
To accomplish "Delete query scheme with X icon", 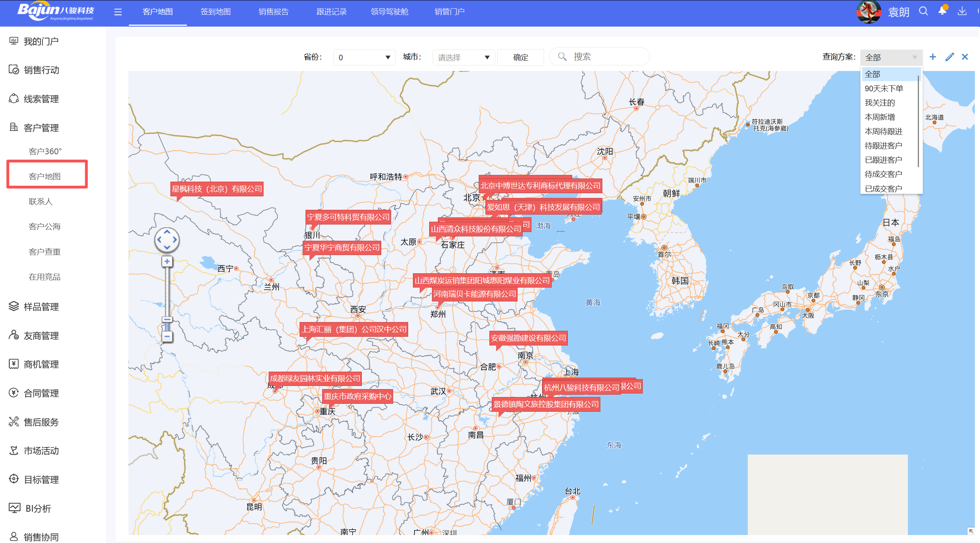I will click(965, 57).
